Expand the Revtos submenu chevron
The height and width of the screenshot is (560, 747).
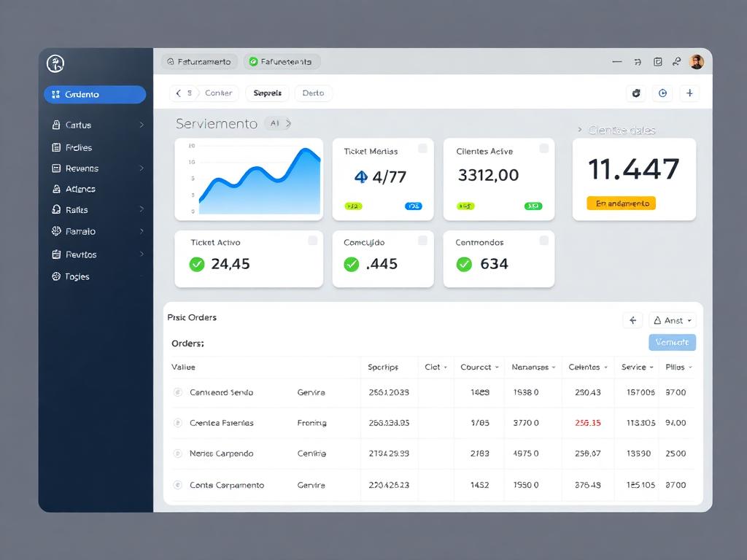pyautogui.click(x=142, y=254)
